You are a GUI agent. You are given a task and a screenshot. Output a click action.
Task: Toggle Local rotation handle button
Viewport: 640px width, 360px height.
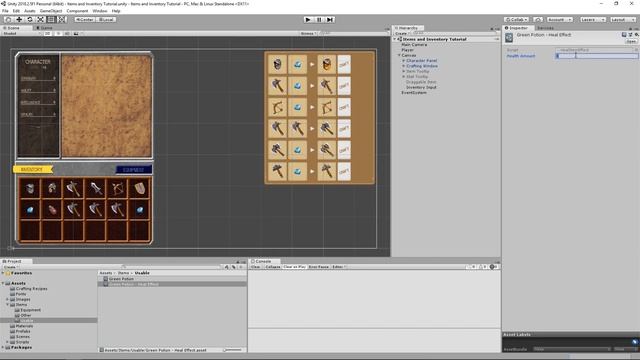pos(106,20)
